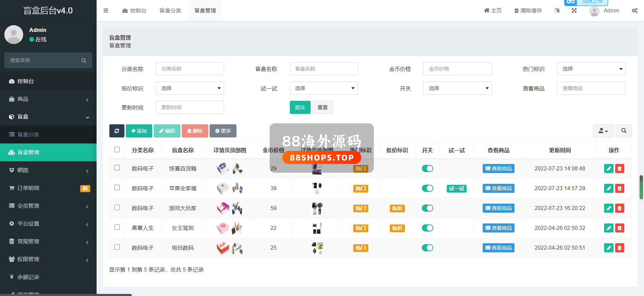Click 查看商品 button for 女王驾到 row
The image size is (644, 296).
[x=498, y=228]
